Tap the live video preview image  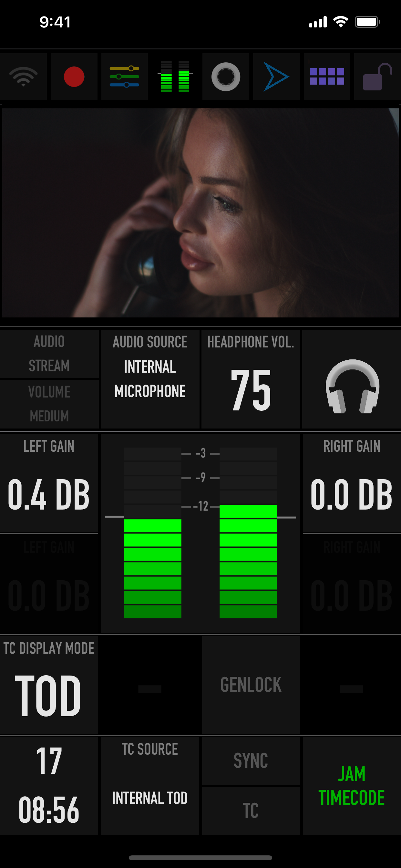tap(200, 212)
